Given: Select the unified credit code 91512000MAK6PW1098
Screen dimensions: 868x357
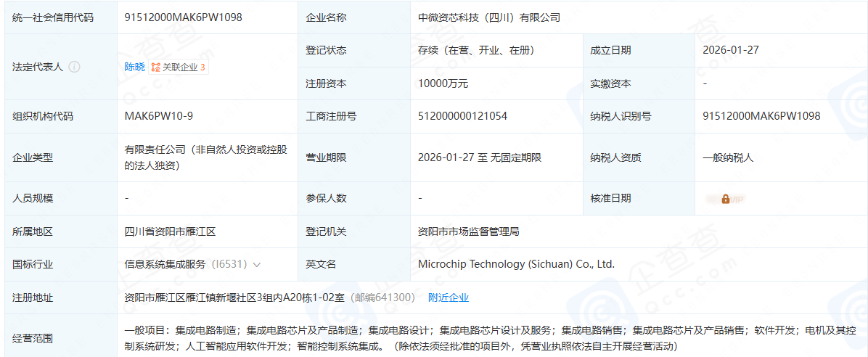Looking at the screenshot, I should pyautogui.click(x=184, y=17).
